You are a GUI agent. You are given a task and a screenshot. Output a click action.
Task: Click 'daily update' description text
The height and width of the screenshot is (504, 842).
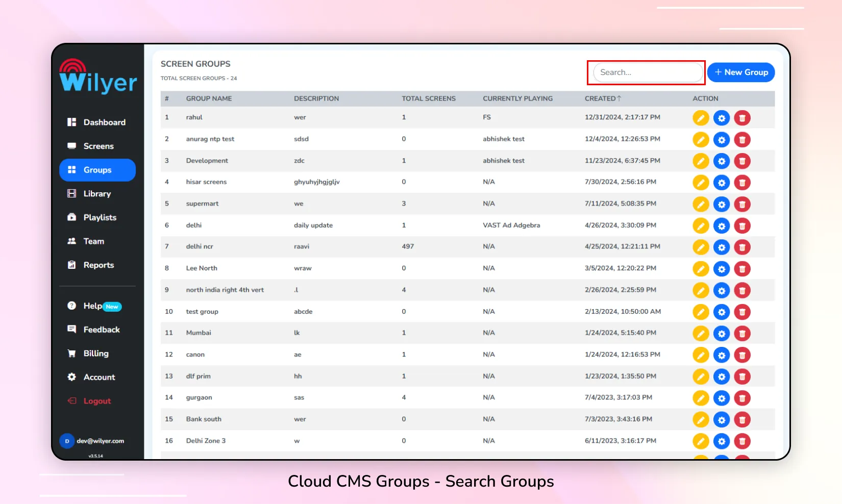pos(313,225)
